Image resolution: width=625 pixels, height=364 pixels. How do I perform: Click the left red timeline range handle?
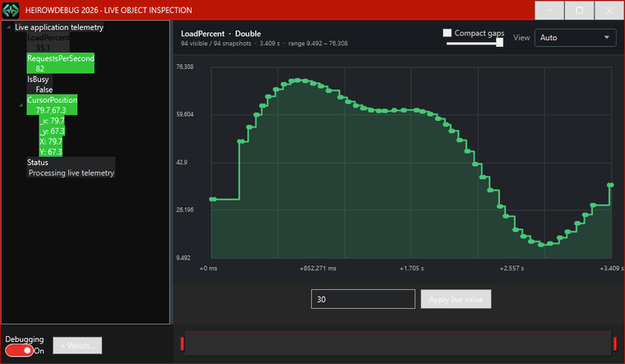(x=183, y=343)
